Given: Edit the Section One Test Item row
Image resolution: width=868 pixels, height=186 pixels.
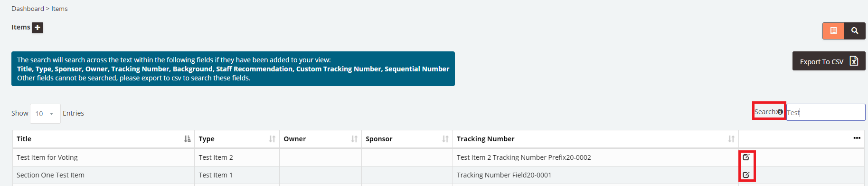Looking at the screenshot, I should 746,175.
